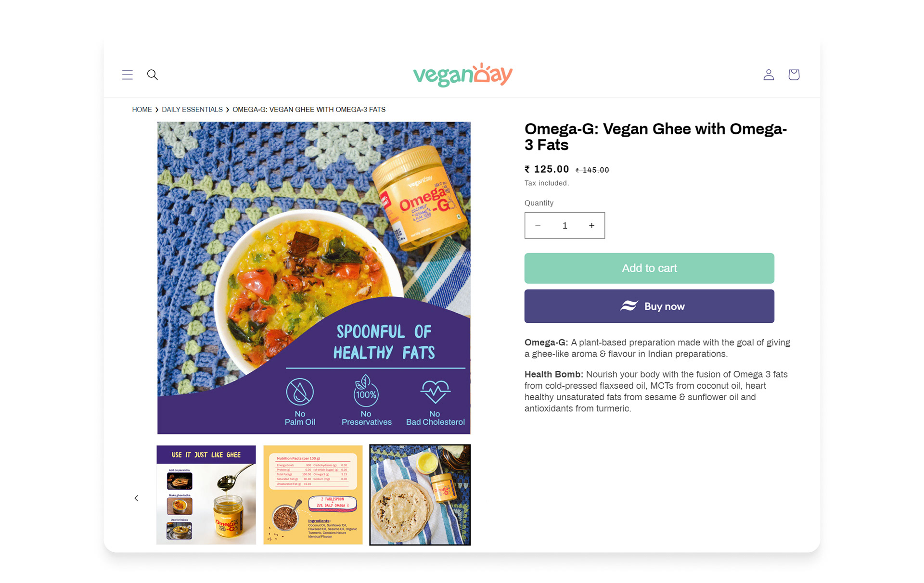Click the search magnifier icon
Viewport: 924px width, 583px height.
tap(152, 75)
